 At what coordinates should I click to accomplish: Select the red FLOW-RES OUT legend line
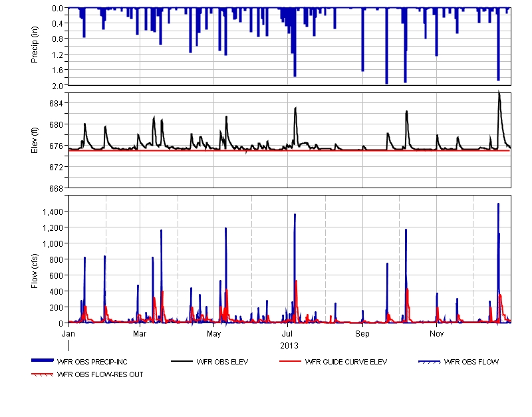click(x=42, y=374)
